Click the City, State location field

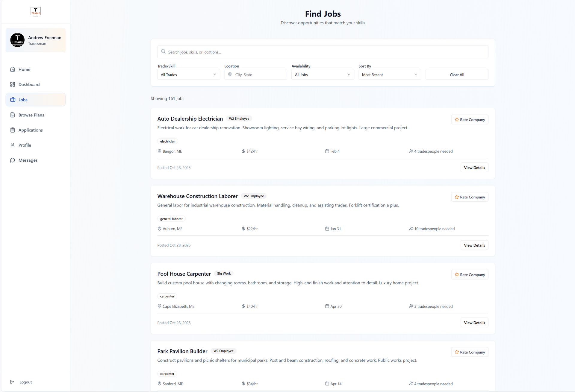click(259, 75)
